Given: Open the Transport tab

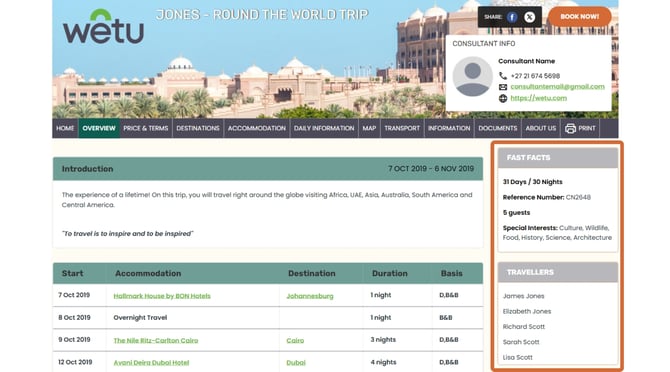Looking at the screenshot, I should coord(402,128).
